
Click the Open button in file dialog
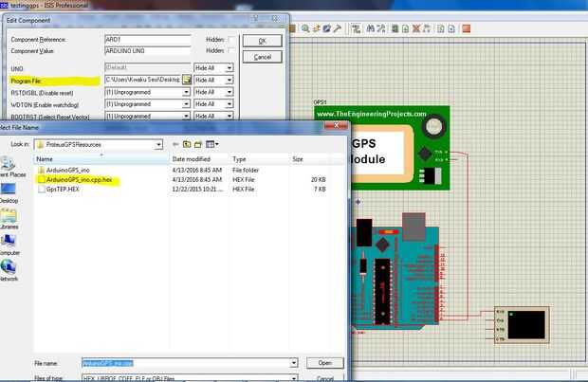point(324,363)
